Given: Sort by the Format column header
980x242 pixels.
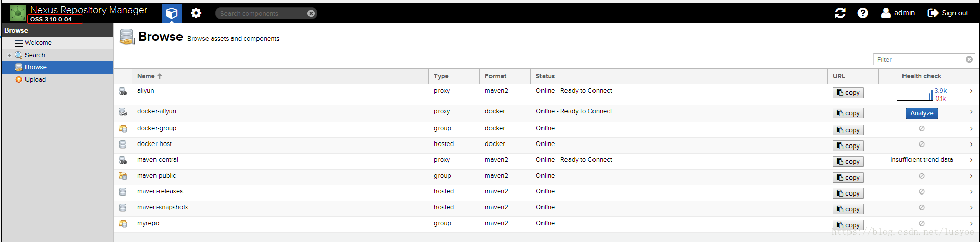Looking at the screenshot, I should pyautogui.click(x=505, y=76).
